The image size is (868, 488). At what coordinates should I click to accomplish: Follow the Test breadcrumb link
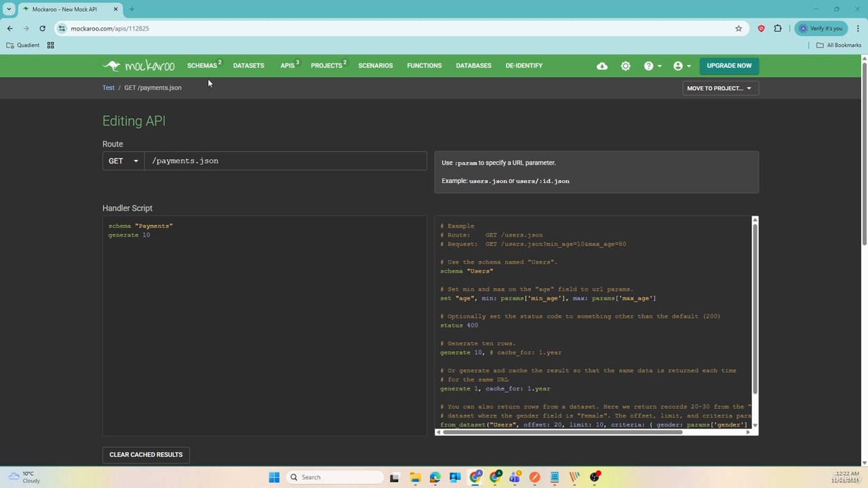click(108, 87)
